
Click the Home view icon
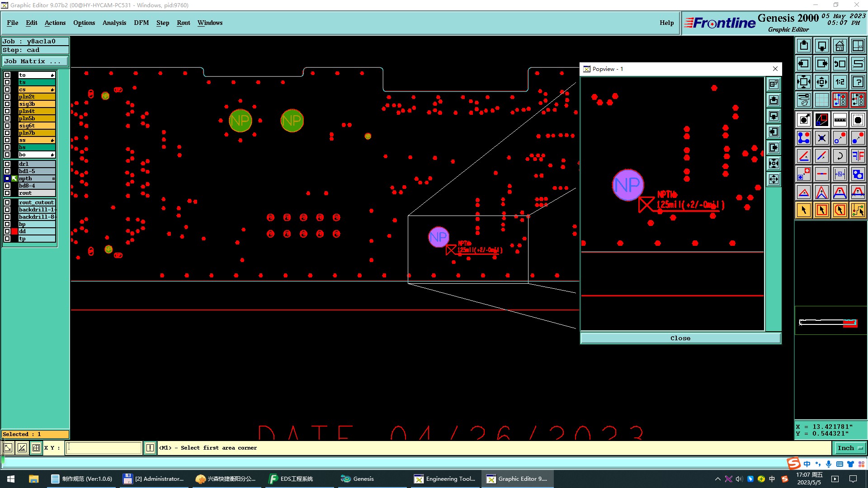pyautogui.click(x=840, y=46)
